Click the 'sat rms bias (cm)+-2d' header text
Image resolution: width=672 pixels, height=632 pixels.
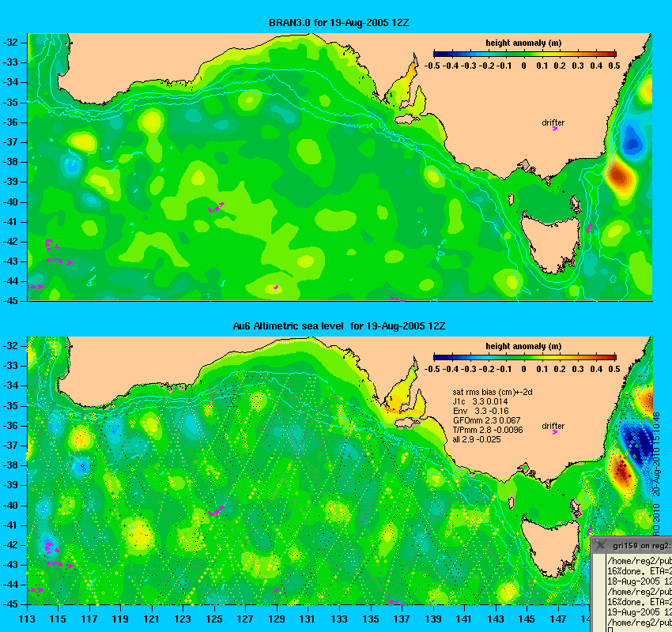pos(493,392)
